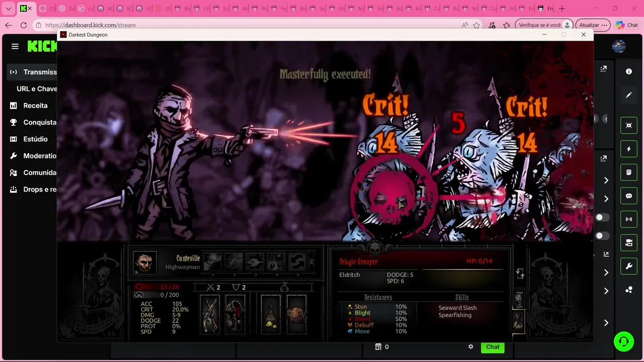Click the swap-position skill with circular arrows

pos(297,261)
